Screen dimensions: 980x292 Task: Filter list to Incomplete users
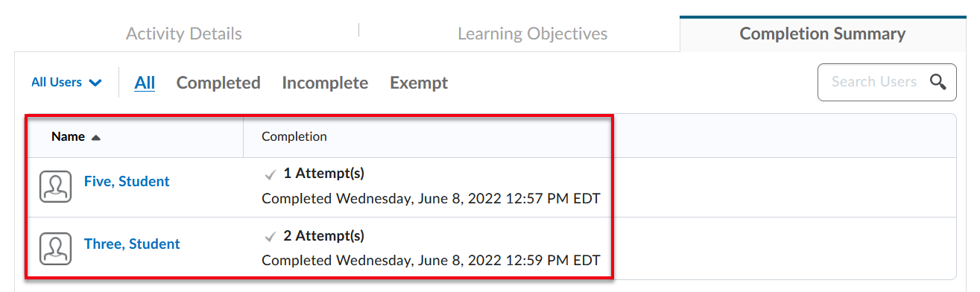tap(325, 83)
